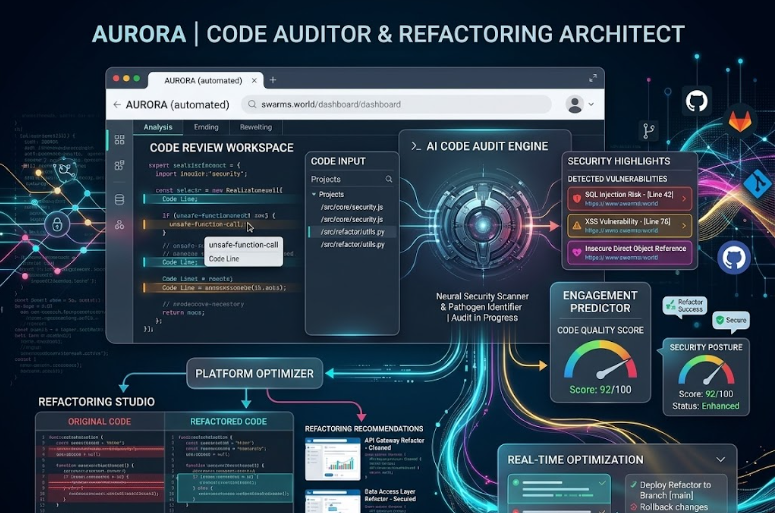
Task: Click the Secure shield badge
Action: 731,320
